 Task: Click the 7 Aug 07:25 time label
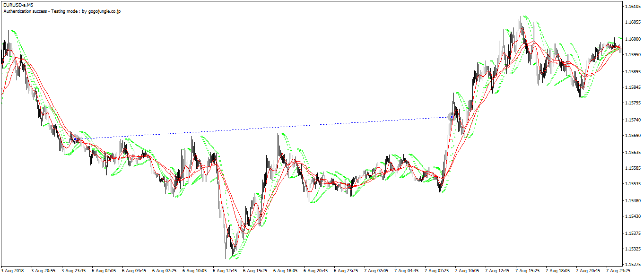click(437, 271)
